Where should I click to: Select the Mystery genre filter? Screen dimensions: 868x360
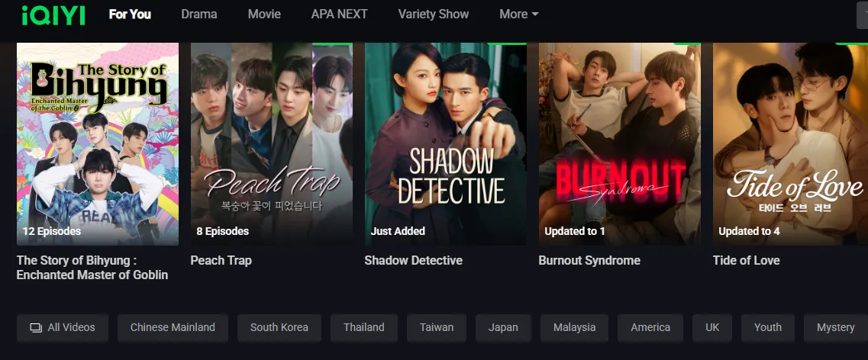click(835, 328)
